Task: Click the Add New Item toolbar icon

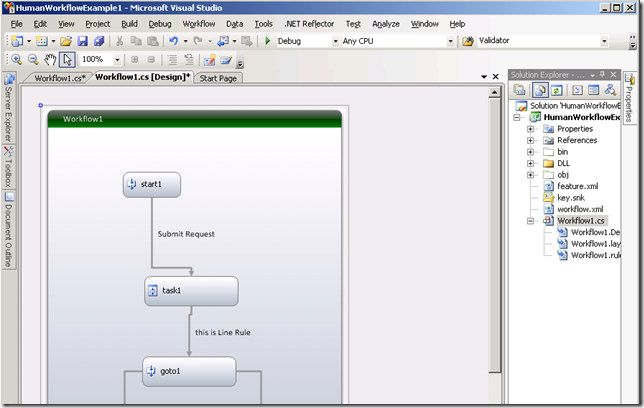Action: pos(41,41)
